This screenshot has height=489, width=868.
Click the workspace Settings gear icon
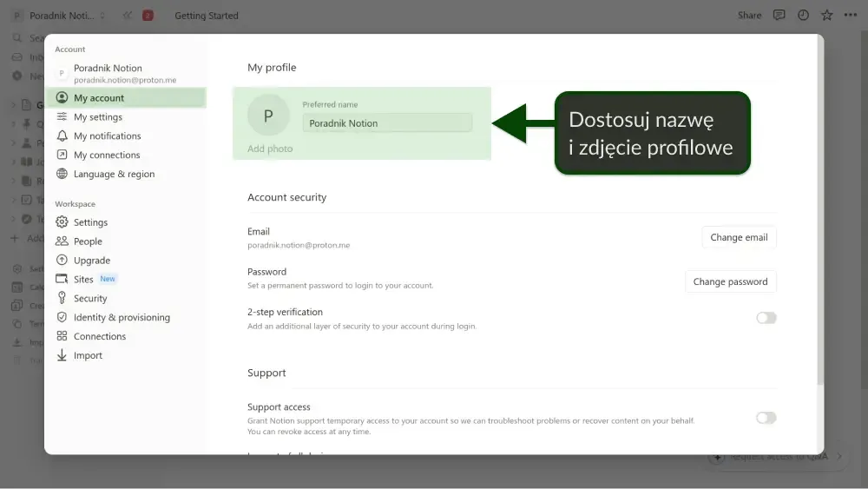62,222
